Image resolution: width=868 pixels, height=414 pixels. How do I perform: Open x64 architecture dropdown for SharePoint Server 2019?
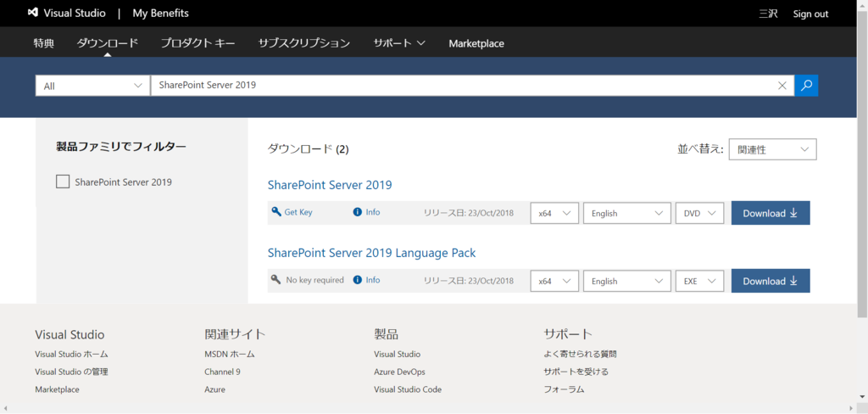[554, 214]
